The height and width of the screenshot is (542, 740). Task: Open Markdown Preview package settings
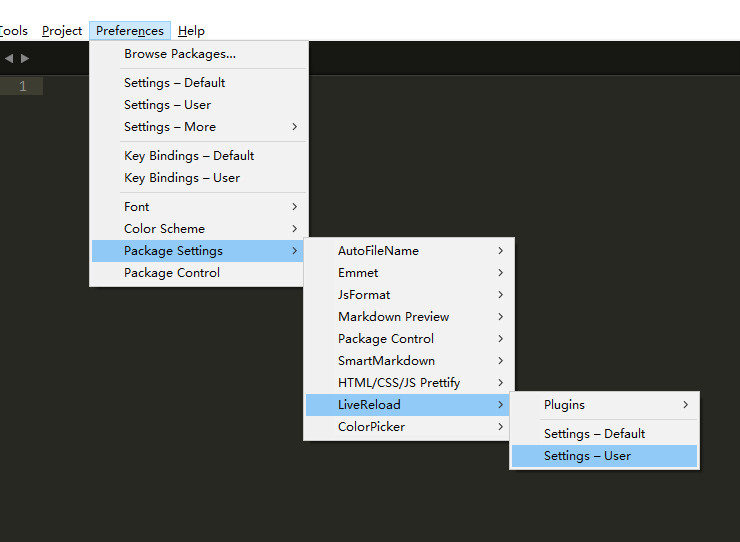click(407, 316)
